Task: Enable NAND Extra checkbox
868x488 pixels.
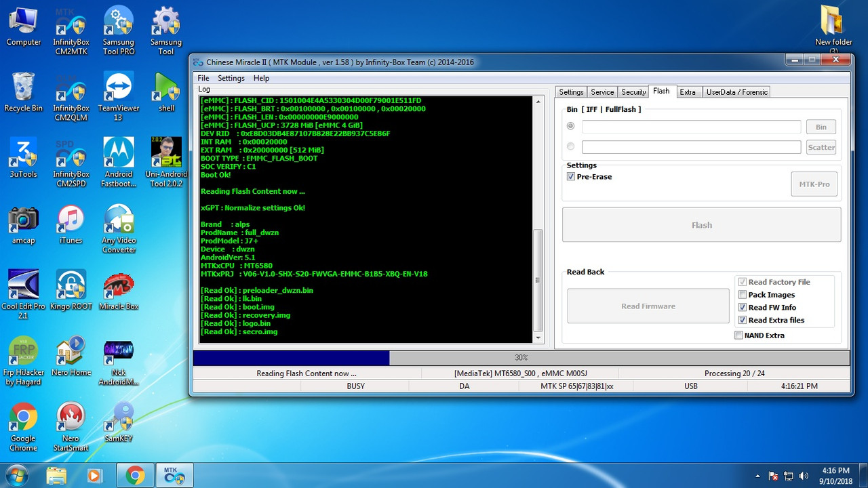Action: pos(738,335)
